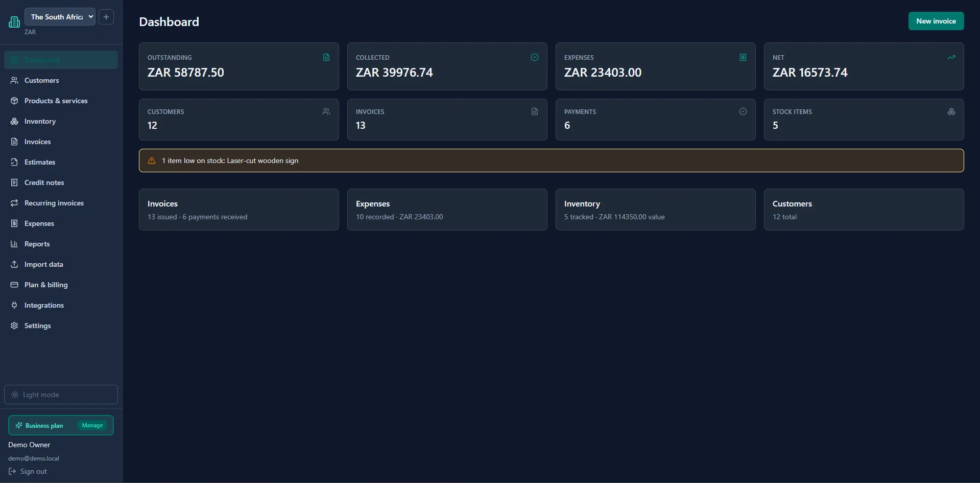Open Dashboard in the sidebar

pos(61,60)
